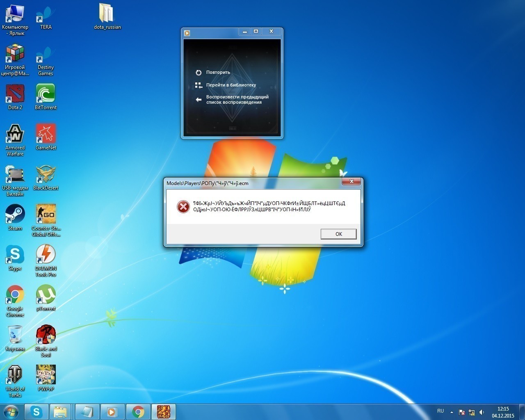Open Google Chrome from the taskbar
The width and height of the screenshot is (525, 420).
pyautogui.click(x=138, y=412)
